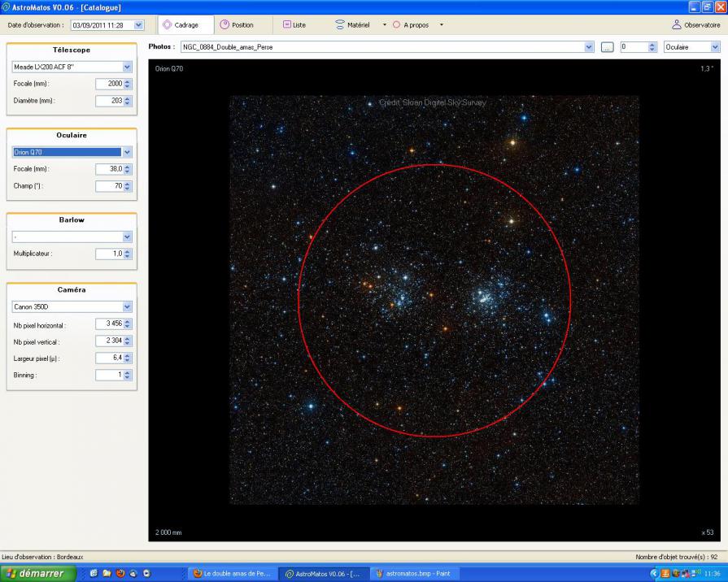Click the Diamètre value field
This screenshot has height=582, width=728.
(x=109, y=101)
